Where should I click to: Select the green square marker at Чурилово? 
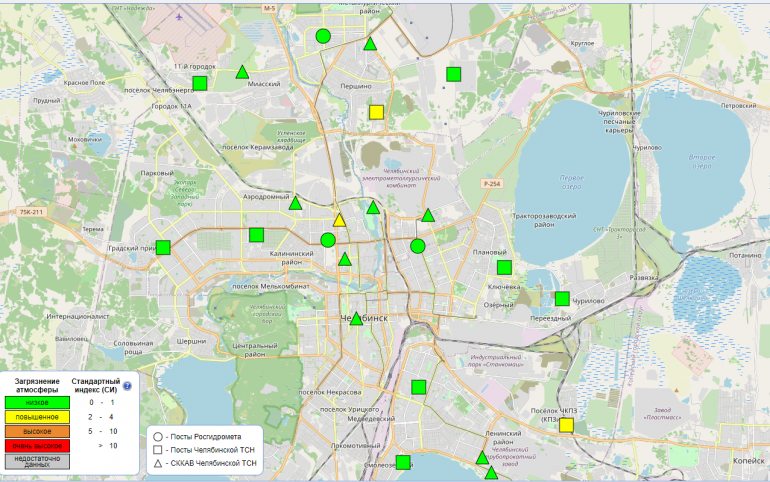[x=562, y=298]
